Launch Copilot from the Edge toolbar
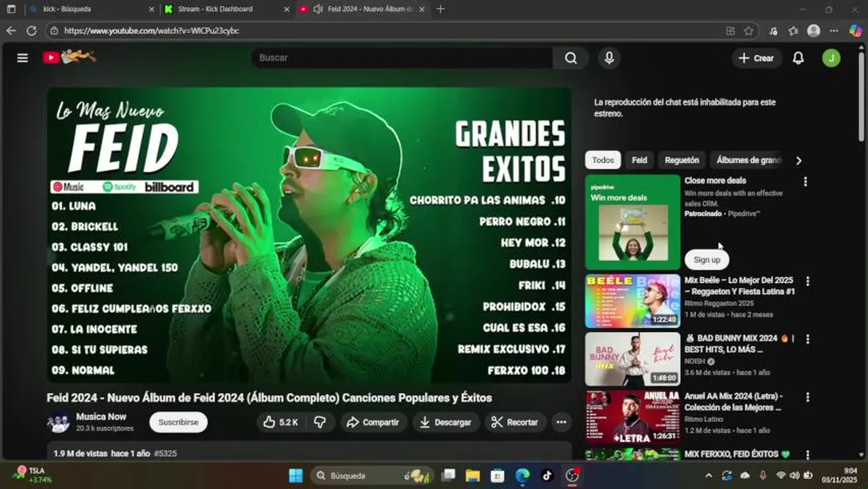This screenshot has height=489, width=868. [856, 31]
